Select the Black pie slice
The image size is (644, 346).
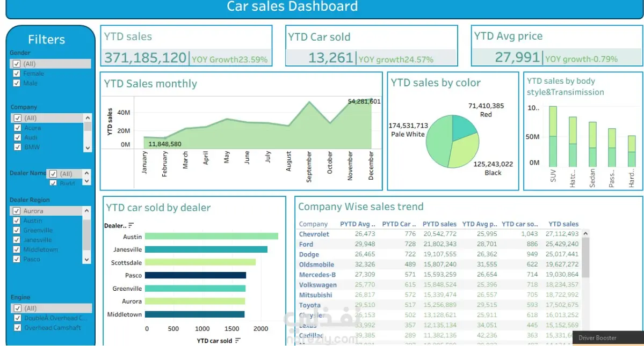465,152
